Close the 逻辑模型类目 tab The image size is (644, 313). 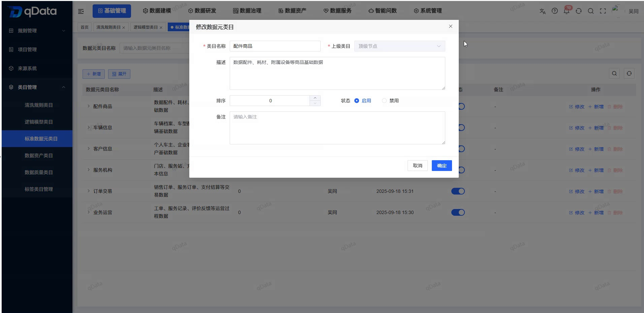coord(161,28)
